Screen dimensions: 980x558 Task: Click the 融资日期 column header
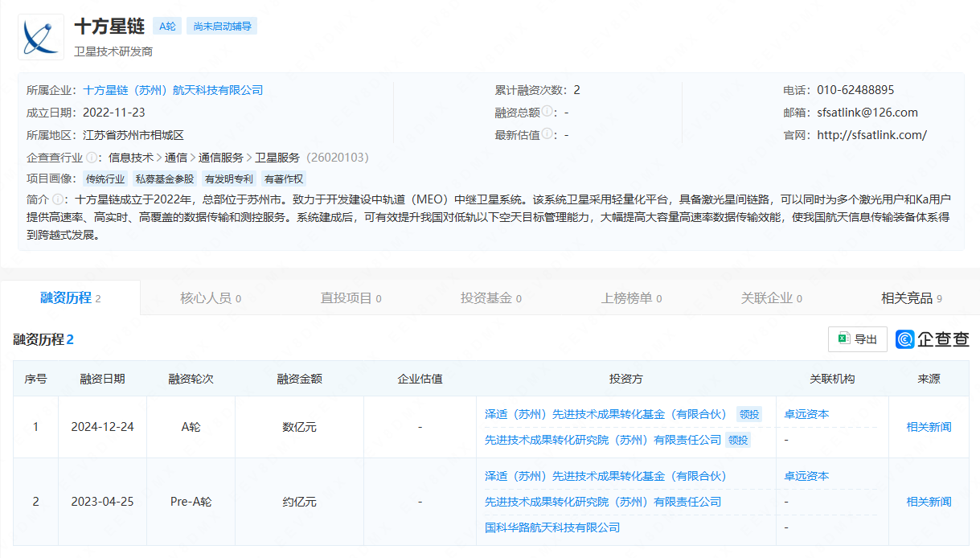102,379
